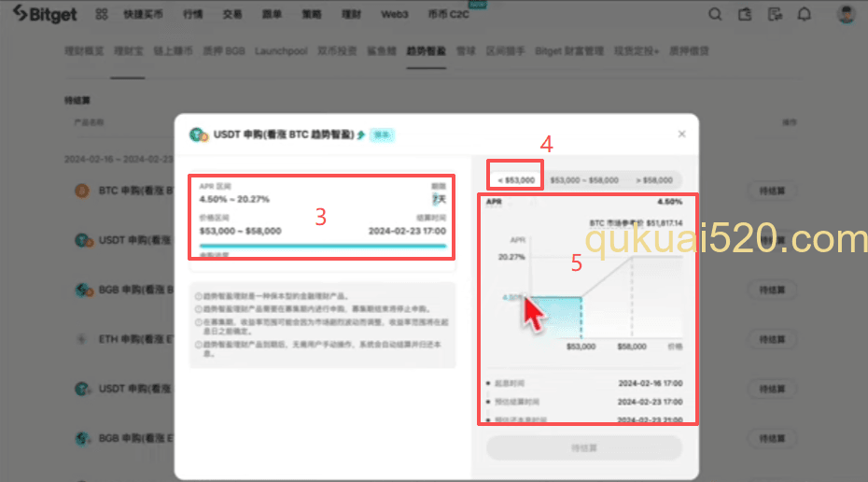Open 理财 in the top navigation
This screenshot has height=482, width=868.
351,14
